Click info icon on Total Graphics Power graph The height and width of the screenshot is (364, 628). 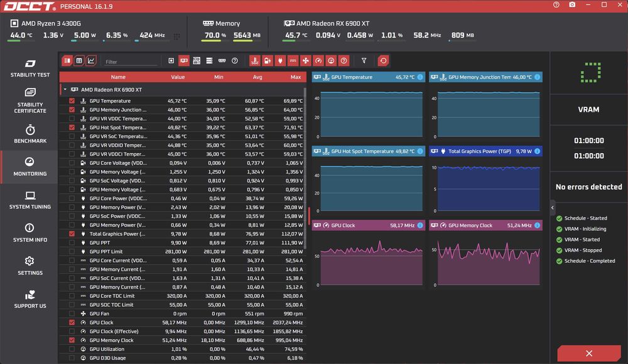coord(537,151)
